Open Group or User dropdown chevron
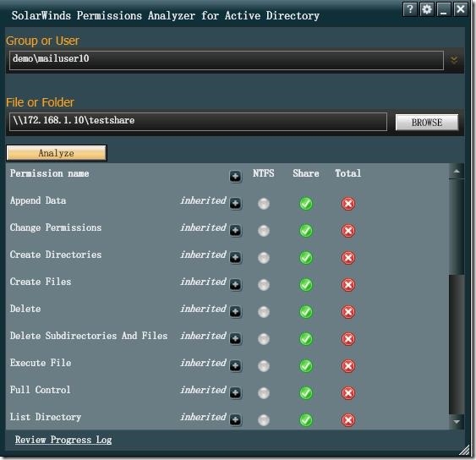This screenshot has height=460, width=476. click(454, 60)
